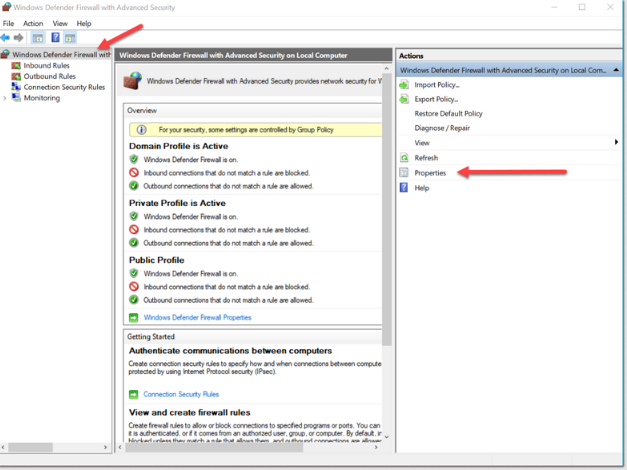
Task: Click the firewall icon in the window title bar
Action: click(6, 7)
